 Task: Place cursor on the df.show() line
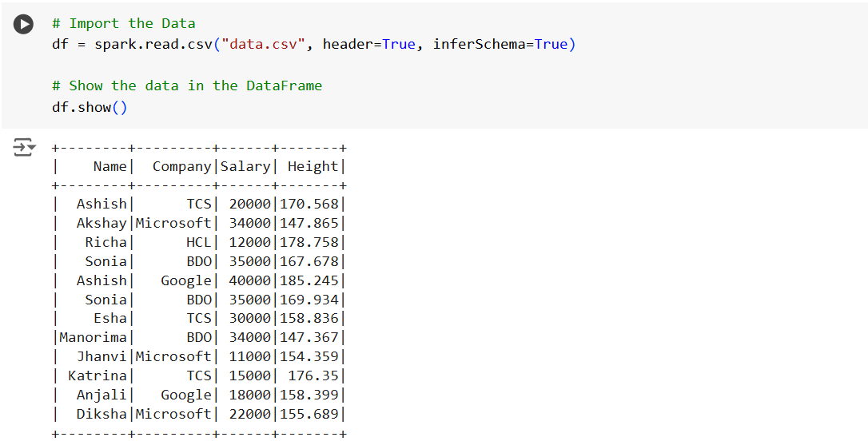tap(89, 106)
